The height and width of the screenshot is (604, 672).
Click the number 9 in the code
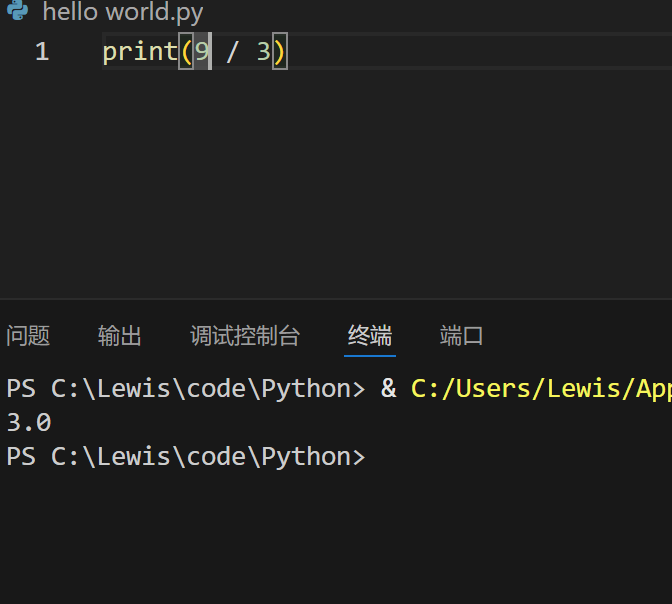202,52
